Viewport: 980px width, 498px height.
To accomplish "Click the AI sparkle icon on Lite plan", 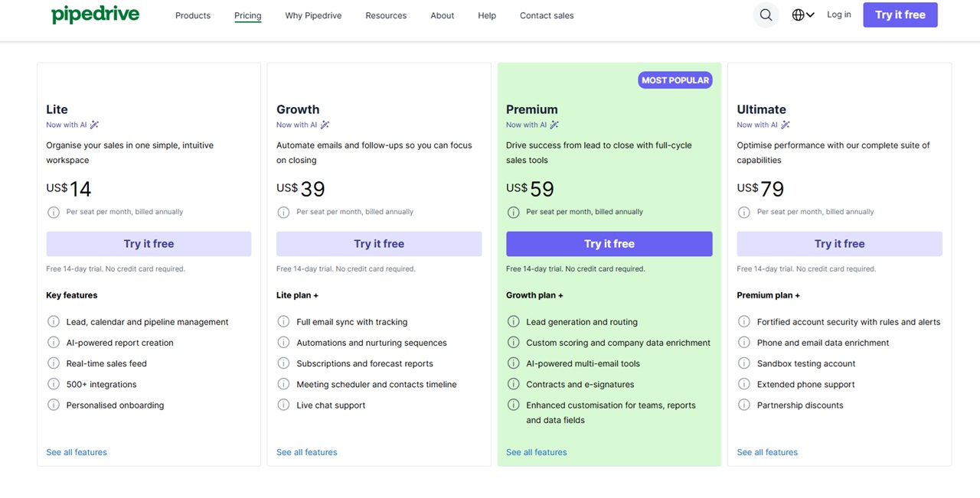I will (x=93, y=125).
